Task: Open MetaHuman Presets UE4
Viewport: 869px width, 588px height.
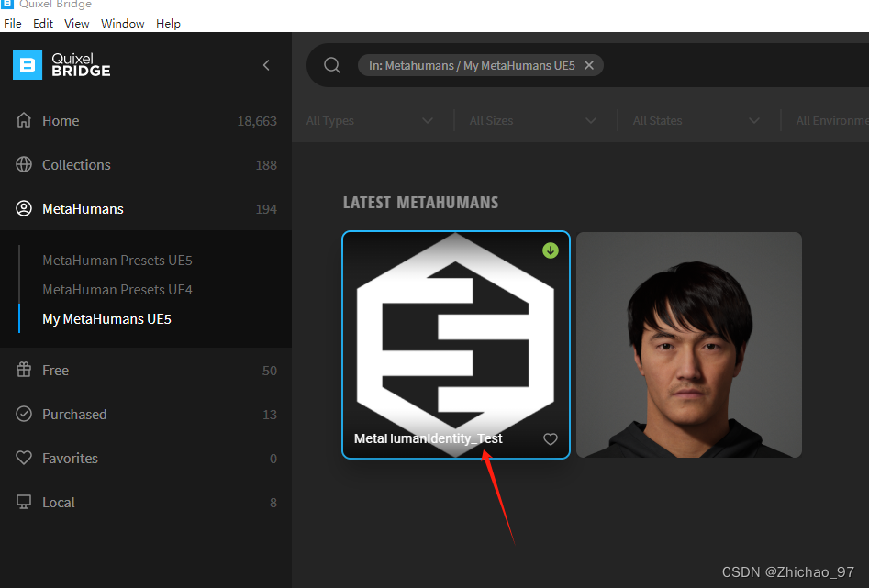Action: pos(117,289)
